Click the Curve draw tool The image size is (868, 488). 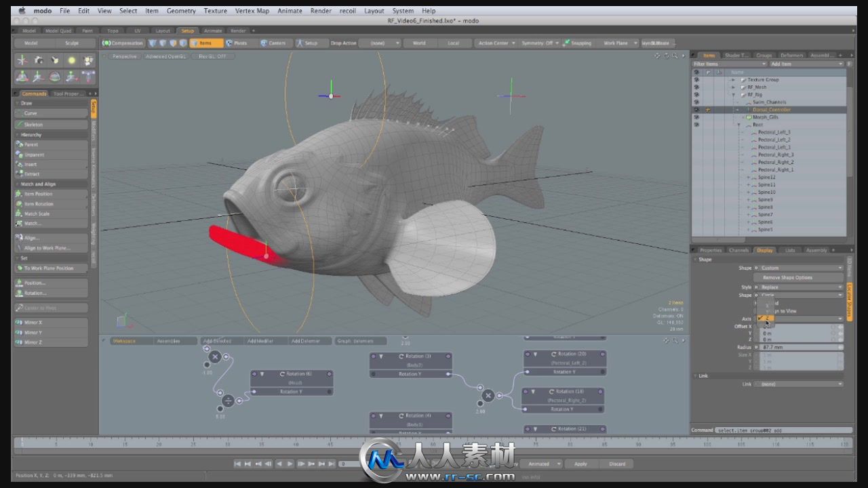click(51, 113)
